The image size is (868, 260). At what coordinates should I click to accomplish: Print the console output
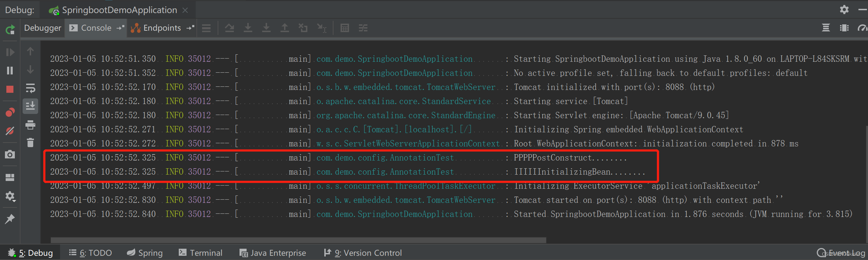click(31, 125)
